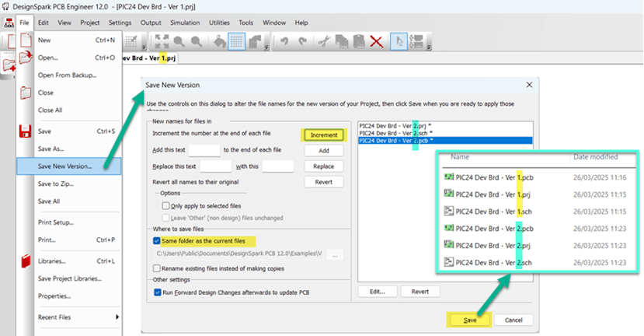644x336 pixels.
Task: Click the red book Libraries icon
Action: click(x=26, y=261)
